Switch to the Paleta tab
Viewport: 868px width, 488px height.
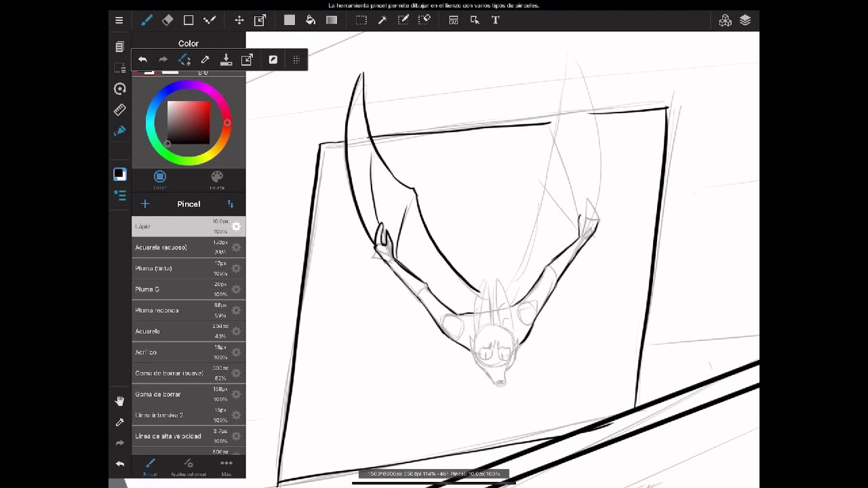(x=217, y=180)
